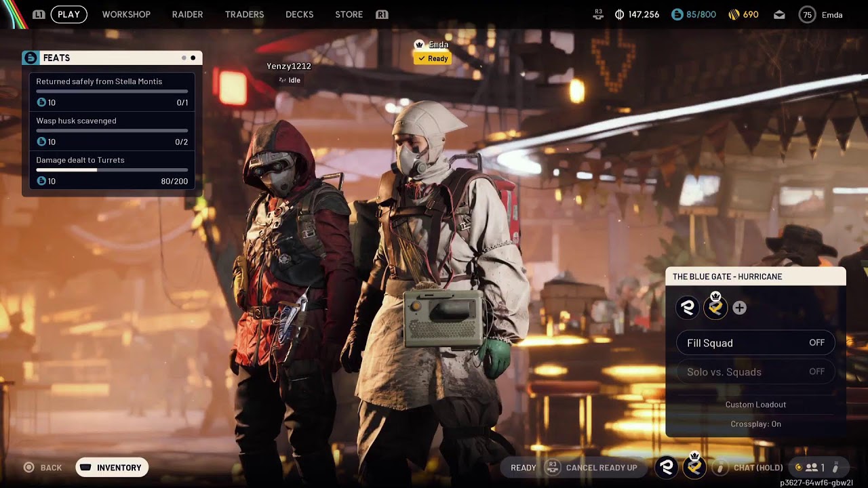The image size is (868, 488).
Task: Click the R3 stick icon beside the coin balance
Action: point(598,14)
